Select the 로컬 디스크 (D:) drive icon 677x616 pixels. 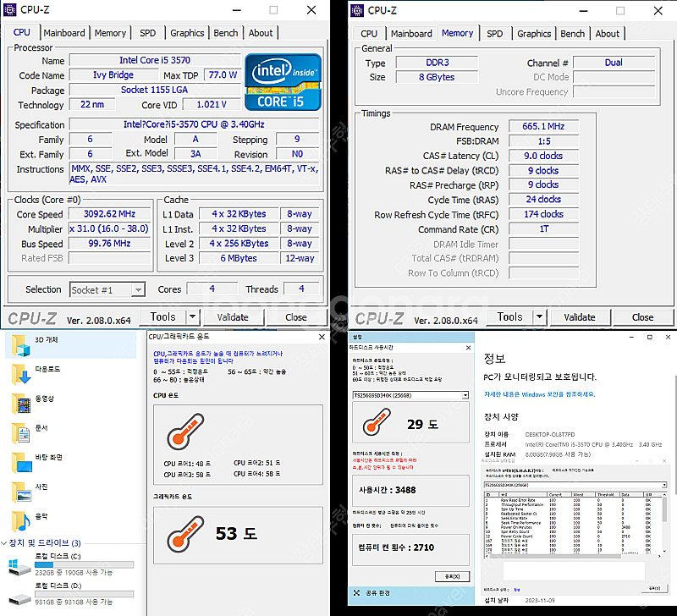(19, 599)
